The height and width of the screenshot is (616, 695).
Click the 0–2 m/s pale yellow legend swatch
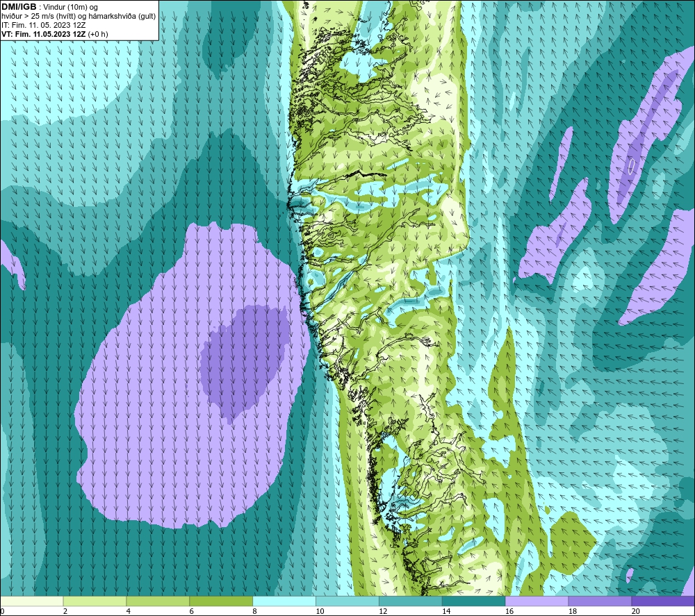coord(32,601)
